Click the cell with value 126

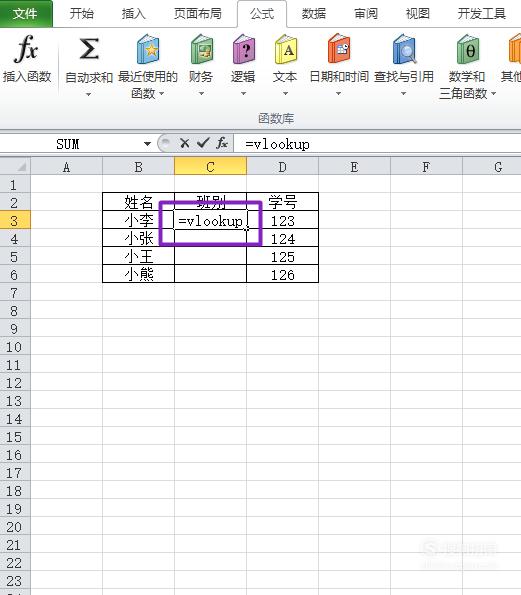click(x=283, y=274)
